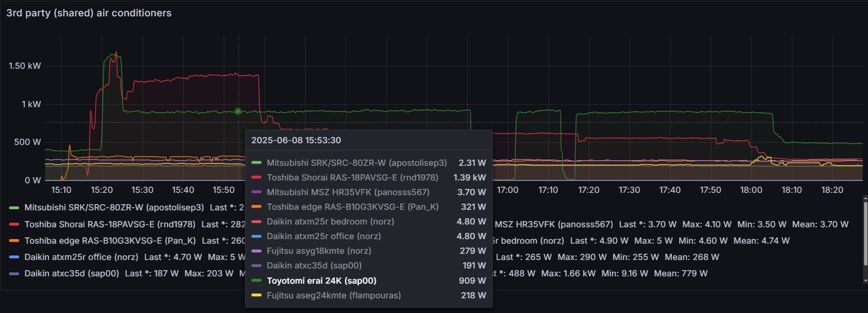Toggle the Daikin atxc35d (sap00) legend series

[72, 273]
